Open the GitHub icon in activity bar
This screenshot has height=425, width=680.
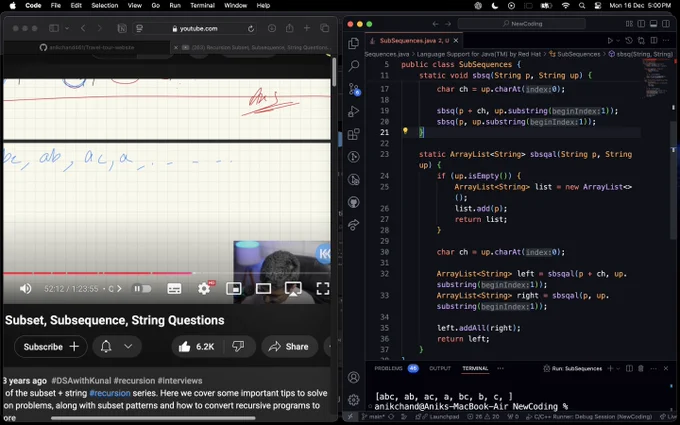coord(353,202)
